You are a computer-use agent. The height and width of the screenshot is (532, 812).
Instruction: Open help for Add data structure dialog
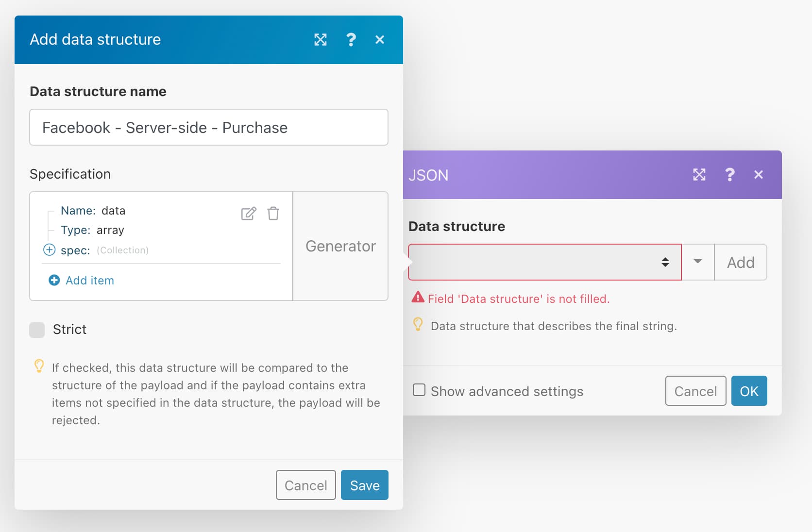coord(351,40)
